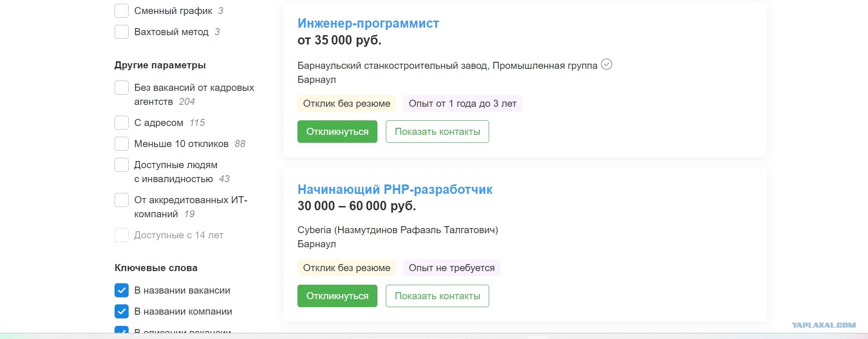Open the Начинающий PHP-разработчик vacancy
868x339 pixels.
395,190
